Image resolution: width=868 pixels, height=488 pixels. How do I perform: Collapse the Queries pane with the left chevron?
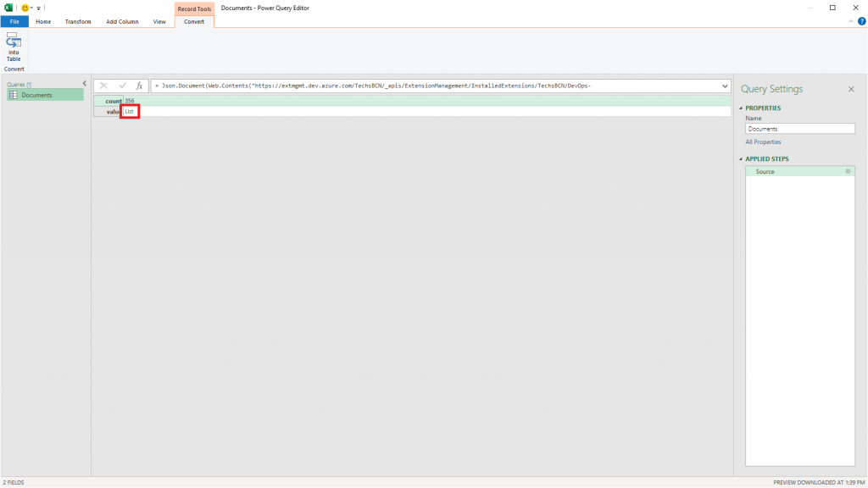pos(83,83)
